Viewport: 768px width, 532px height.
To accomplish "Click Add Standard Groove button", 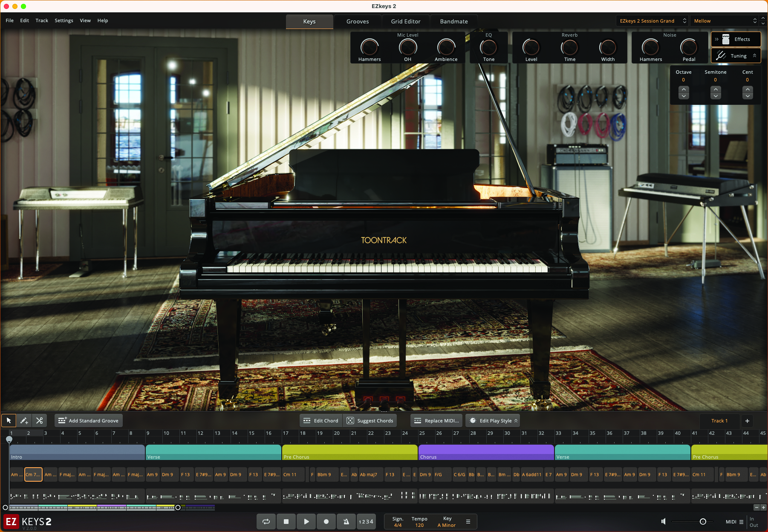I will click(89, 421).
